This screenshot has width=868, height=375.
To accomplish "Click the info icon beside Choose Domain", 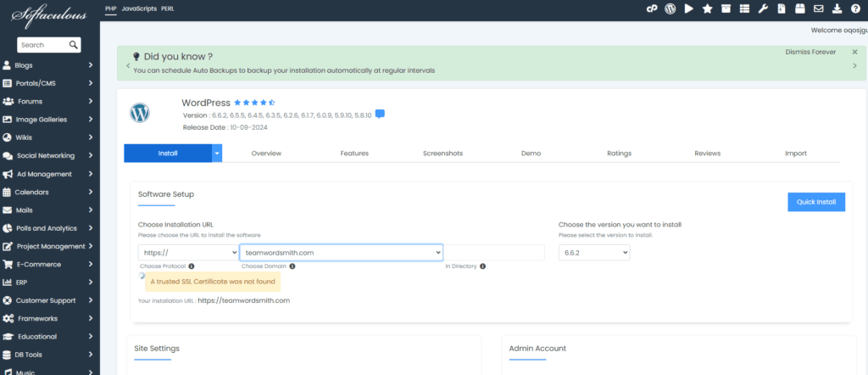I will (x=292, y=266).
